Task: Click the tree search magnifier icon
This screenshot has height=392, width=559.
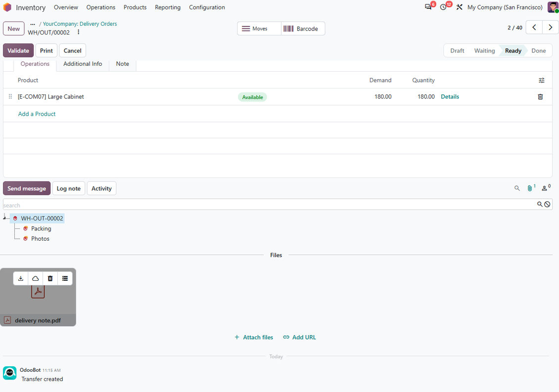Action: pos(540,204)
